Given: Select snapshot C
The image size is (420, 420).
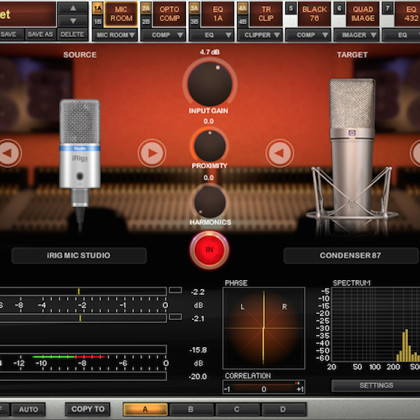Looking at the screenshot, I should pos(237,409).
